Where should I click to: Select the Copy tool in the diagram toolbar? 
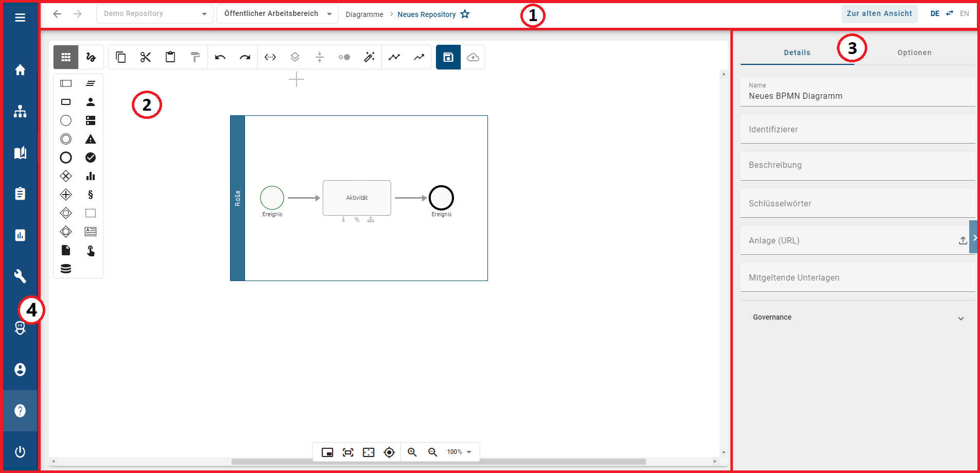120,57
